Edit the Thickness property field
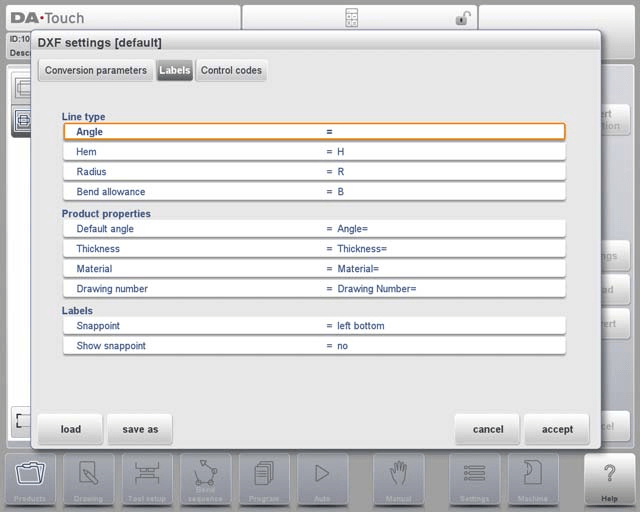The width and height of the screenshot is (640, 512). pyautogui.click(x=314, y=249)
